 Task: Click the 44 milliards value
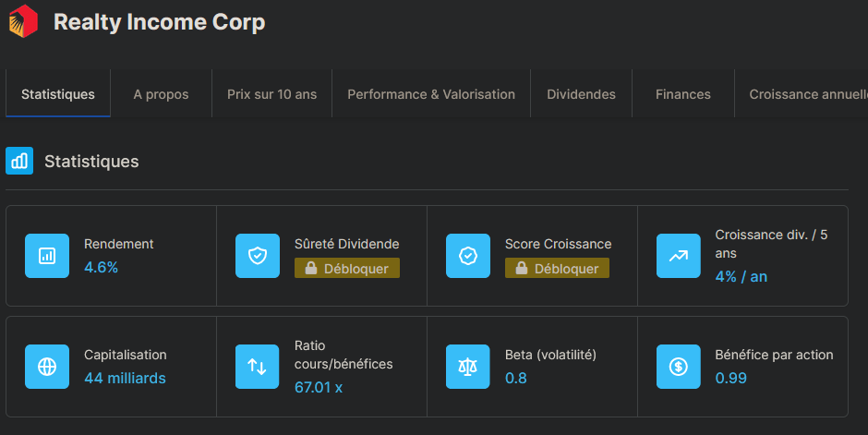pyautogui.click(x=125, y=378)
